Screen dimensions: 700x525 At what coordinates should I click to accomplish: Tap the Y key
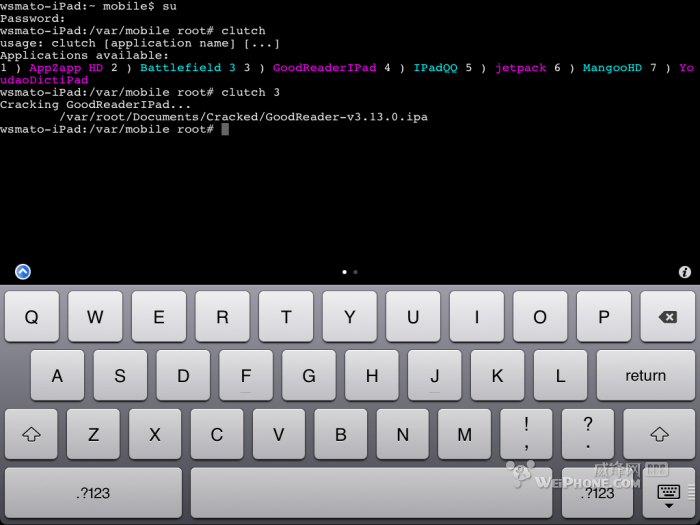350,317
